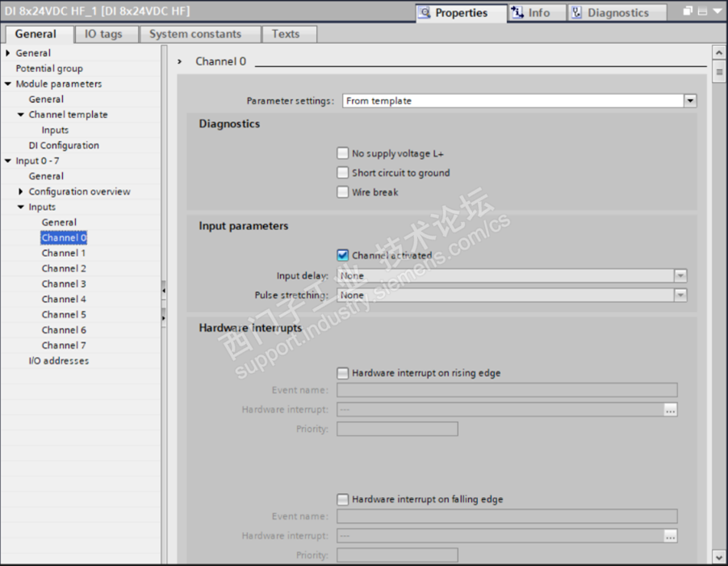Uncheck Channel activated checkbox
This screenshot has width=728, height=566.
click(x=343, y=255)
